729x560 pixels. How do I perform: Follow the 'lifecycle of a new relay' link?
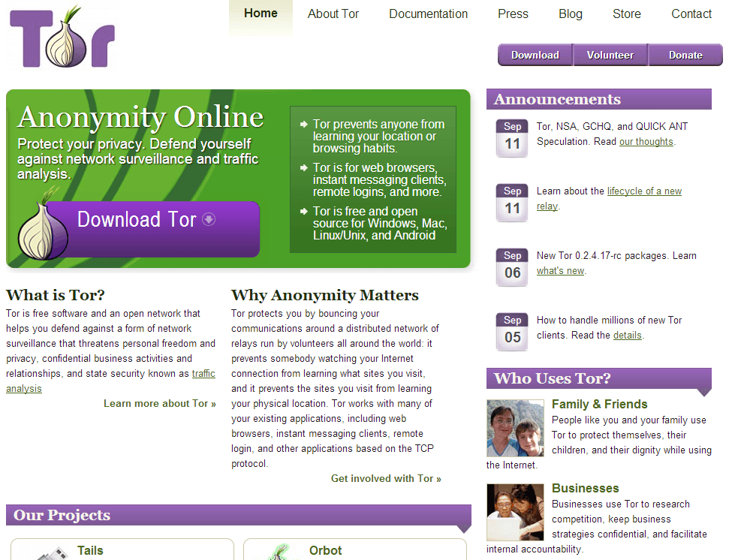click(609, 198)
